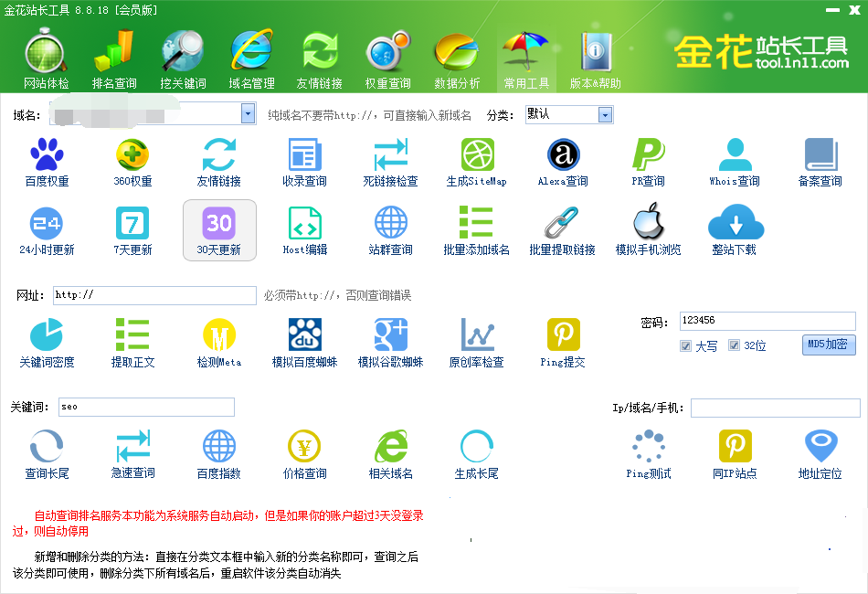
Task: Open 地址定位 pin icon
Action: [x=820, y=454]
